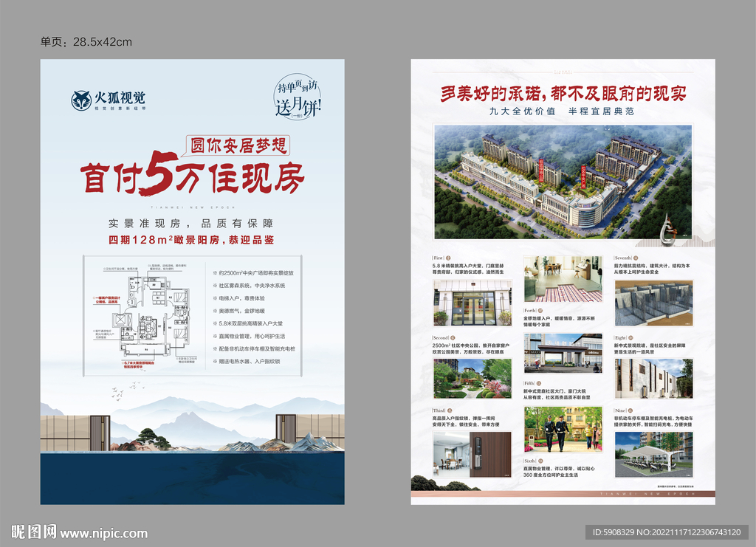This screenshot has height=547, width=756.
Task: Click the bullet 5.8米双层挑高精装入户大堂
Action: [x=248, y=323]
